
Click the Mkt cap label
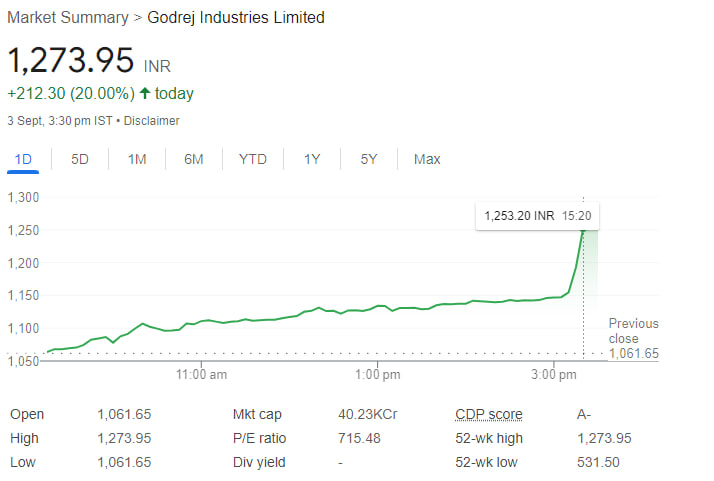coord(257,414)
